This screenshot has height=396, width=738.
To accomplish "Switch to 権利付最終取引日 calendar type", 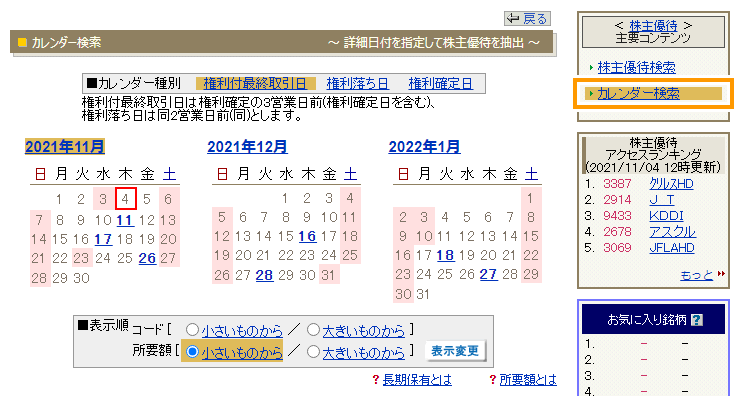I will (255, 84).
